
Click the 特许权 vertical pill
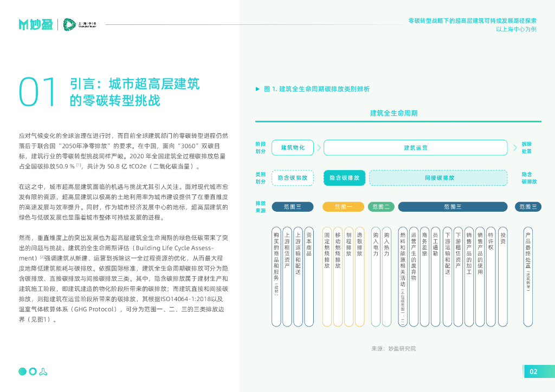click(x=491, y=277)
